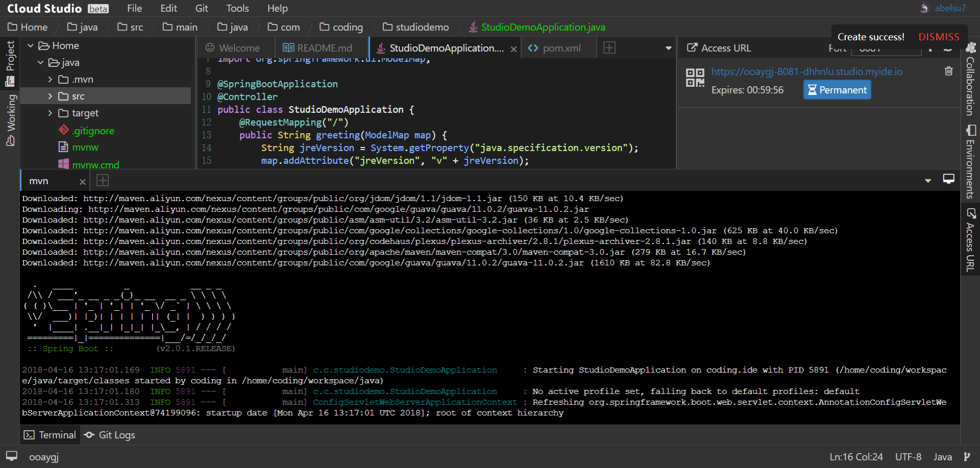Click the git branch status icon

pyautogui.click(x=967, y=457)
